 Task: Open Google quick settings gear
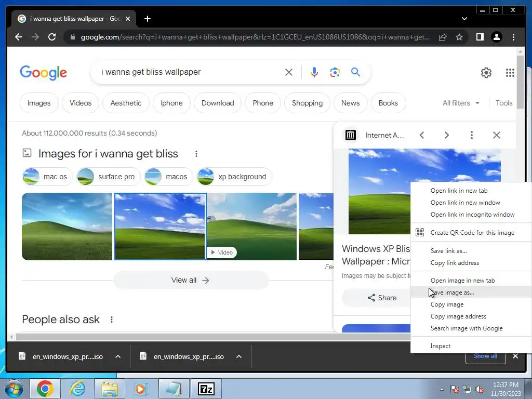(x=486, y=72)
